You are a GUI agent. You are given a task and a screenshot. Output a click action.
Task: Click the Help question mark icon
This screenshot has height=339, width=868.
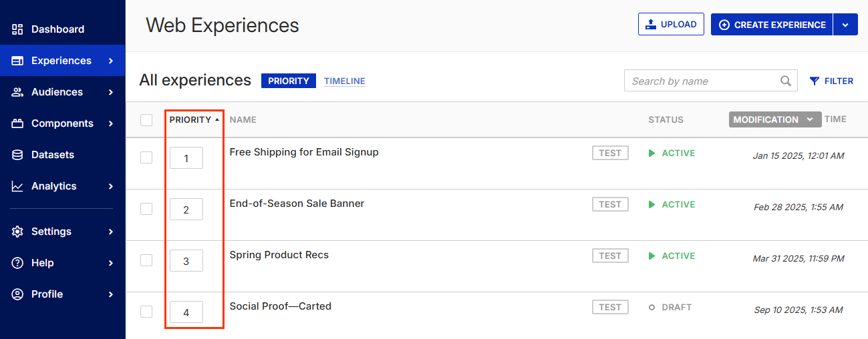(18, 263)
